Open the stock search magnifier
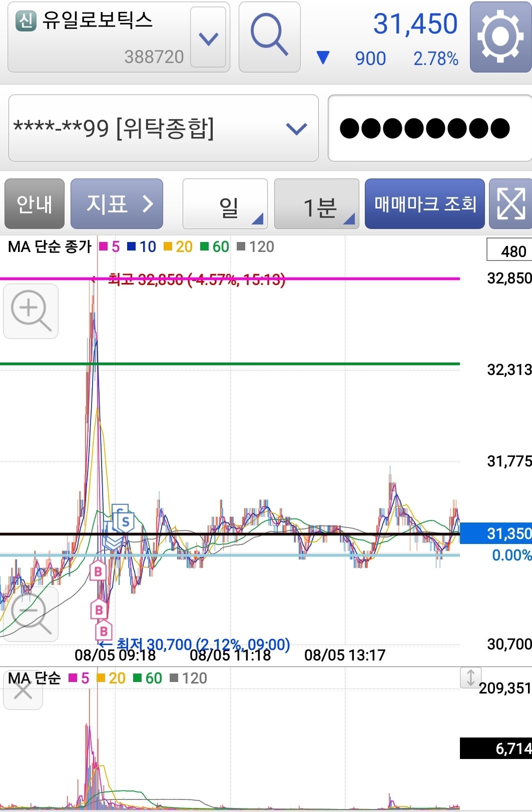The width and height of the screenshot is (532, 812). (x=269, y=37)
